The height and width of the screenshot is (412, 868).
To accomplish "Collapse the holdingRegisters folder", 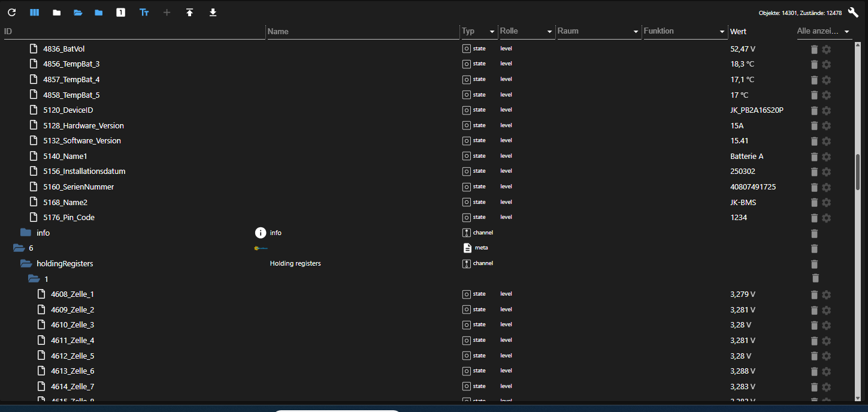I will (25, 263).
